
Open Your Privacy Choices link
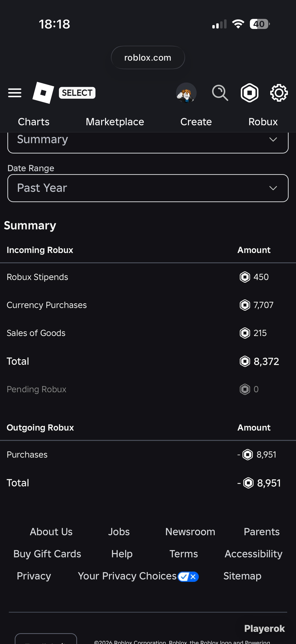(x=127, y=576)
